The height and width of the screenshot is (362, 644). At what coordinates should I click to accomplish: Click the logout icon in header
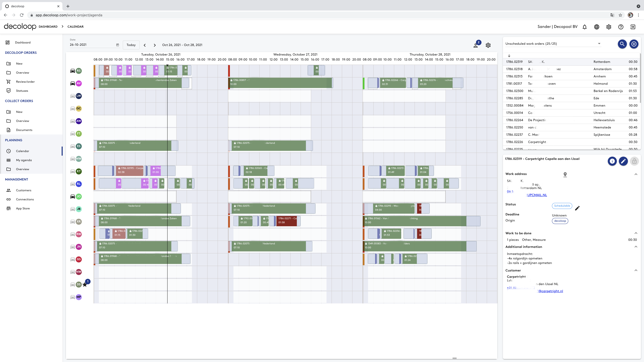click(x=633, y=27)
